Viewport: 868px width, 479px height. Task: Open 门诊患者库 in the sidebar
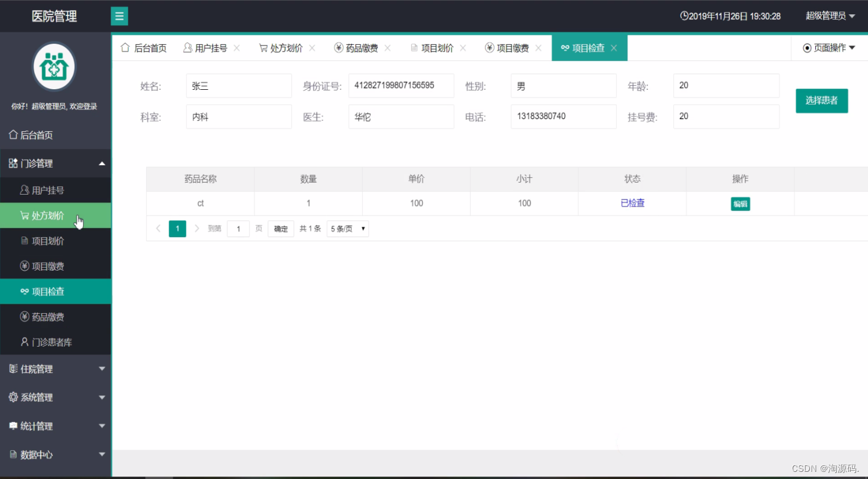click(x=55, y=342)
